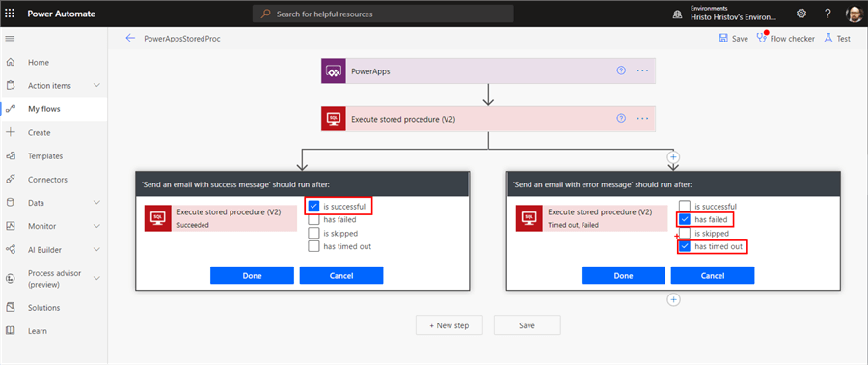Open help for the PowerApps trigger
Image resolution: width=868 pixels, height=365 pixels.
click(x=621, y=70)
